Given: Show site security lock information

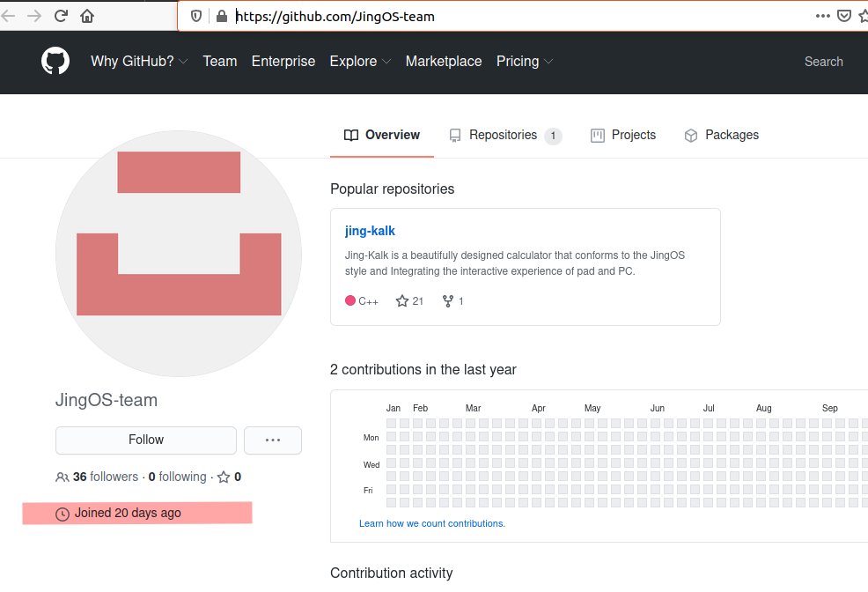Looking at the screenshot, I should coord(222,16).
